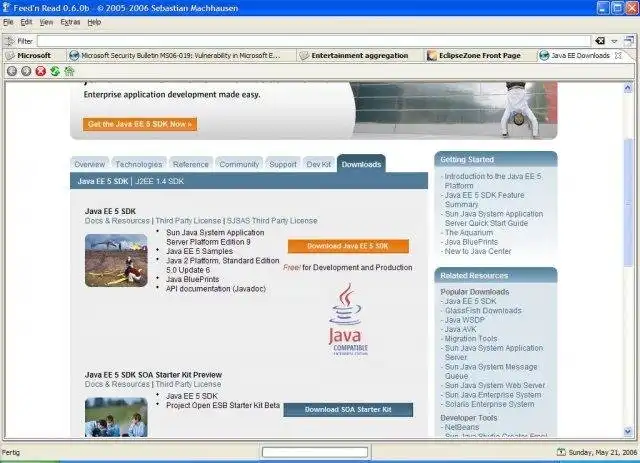The width and height of the screenshot is (640, 463).
Task: Click the status bar progress field
Action: (x=315, y=452)
